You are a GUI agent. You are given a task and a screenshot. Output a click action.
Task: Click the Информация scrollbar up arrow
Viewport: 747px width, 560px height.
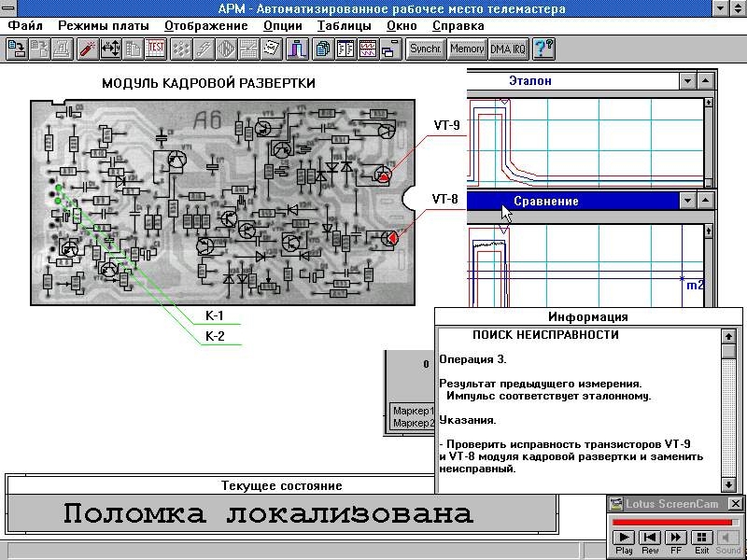[728, 336]
